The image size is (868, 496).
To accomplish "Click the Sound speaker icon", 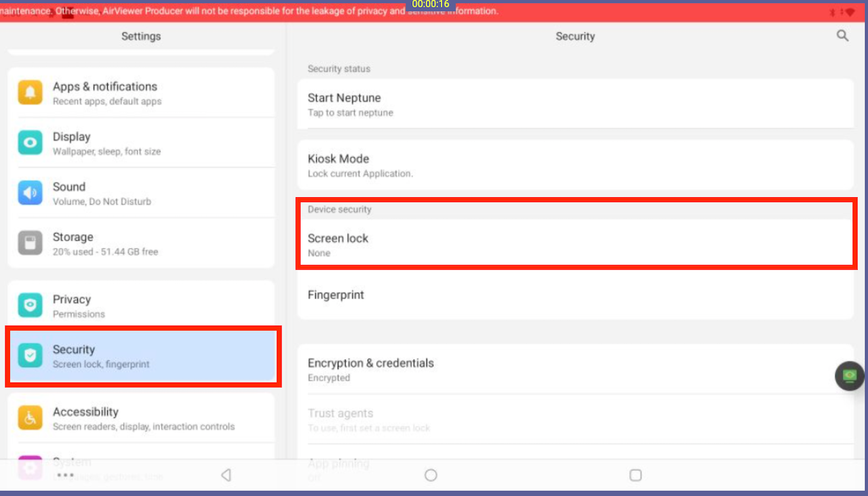I will point(30,192).
